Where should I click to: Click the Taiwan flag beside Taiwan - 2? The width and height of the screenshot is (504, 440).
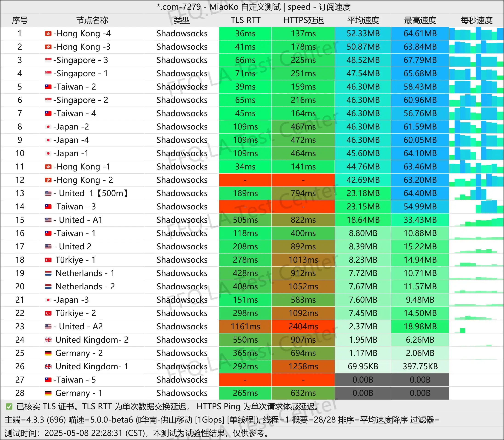click(48, 87)
